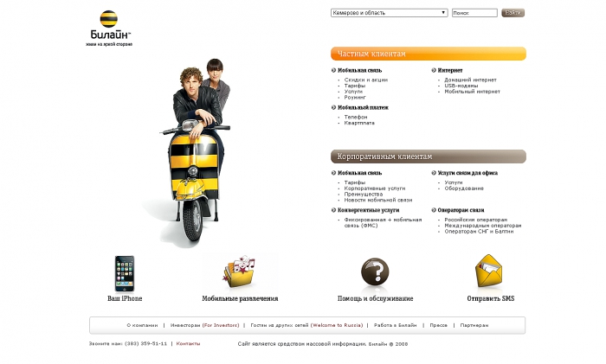Screen dimensions: 606x364
Task: Open the Контакты link in footer
Action: [188, 343]
